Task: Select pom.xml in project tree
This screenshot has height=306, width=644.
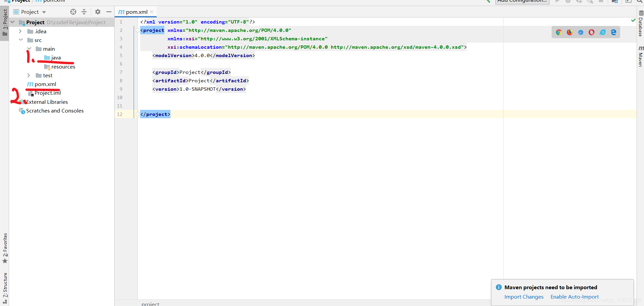Action: click(42, 84)
